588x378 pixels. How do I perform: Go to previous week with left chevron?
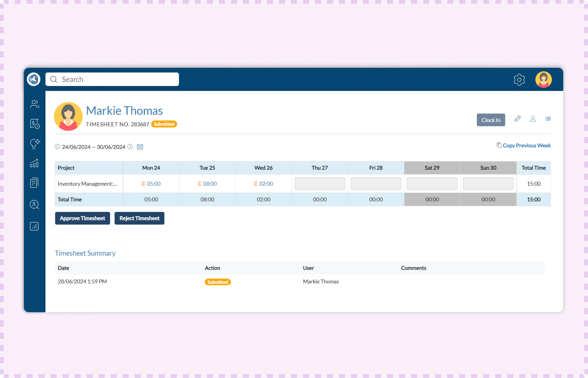pyautogui.click(x=57, y=146)
